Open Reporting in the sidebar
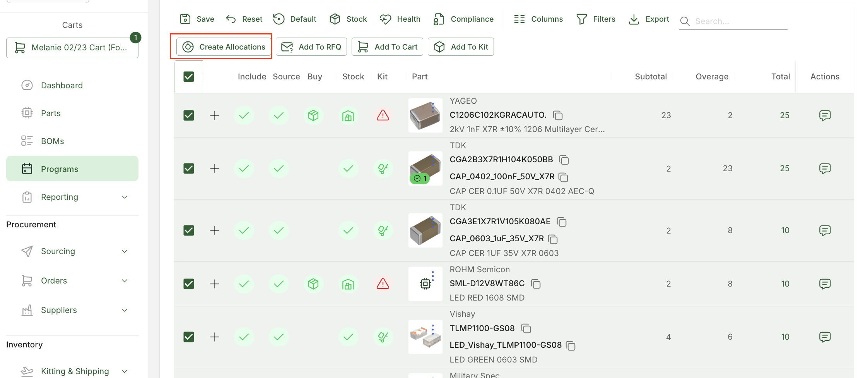Viewport: 868px width, 378px height. click(72, 197)
